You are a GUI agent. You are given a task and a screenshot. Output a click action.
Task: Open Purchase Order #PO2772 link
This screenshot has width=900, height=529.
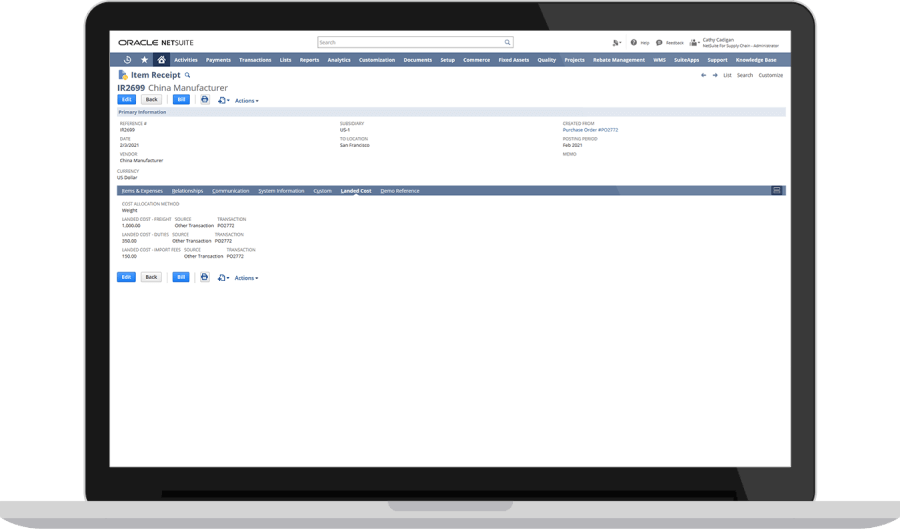(590, 130)
